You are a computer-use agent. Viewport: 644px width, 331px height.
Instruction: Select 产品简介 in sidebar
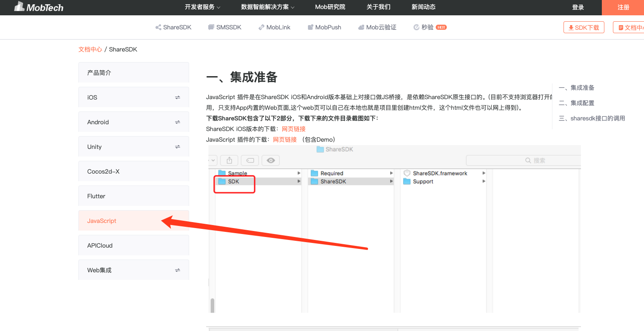pyautogui.click(x=134, y=72)
